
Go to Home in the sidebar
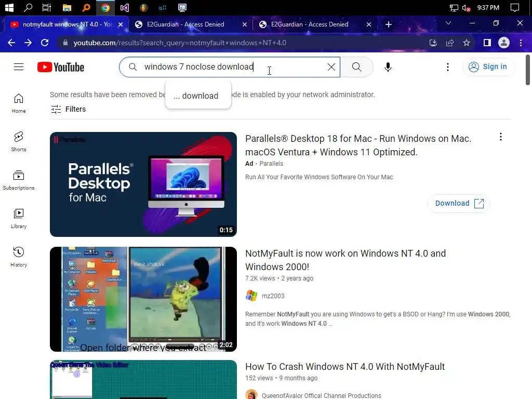coord(19,103)
